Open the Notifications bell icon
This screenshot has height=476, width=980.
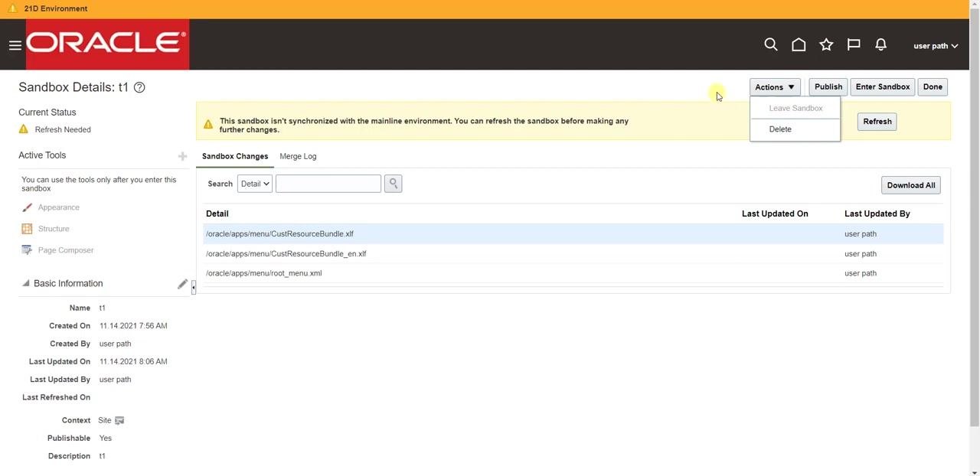(881, 45)
